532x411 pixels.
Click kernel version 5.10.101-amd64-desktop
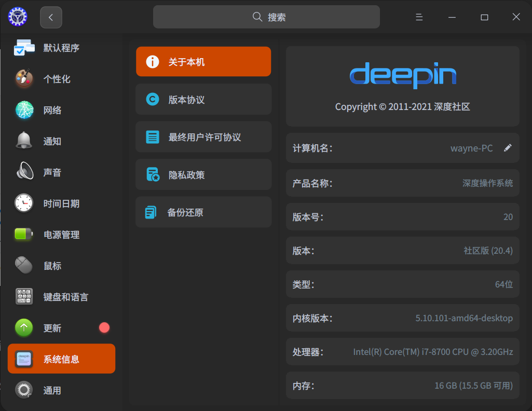[x=464, y=318]
